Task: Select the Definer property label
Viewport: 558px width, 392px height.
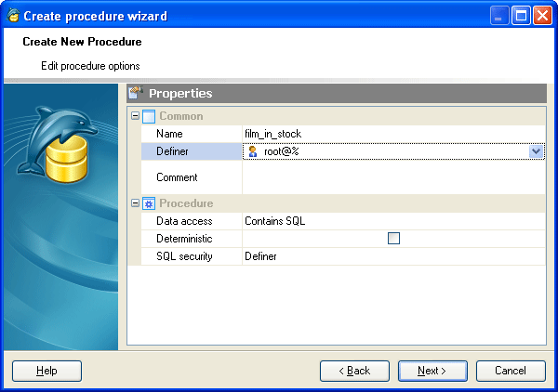Action: point(172,151)
